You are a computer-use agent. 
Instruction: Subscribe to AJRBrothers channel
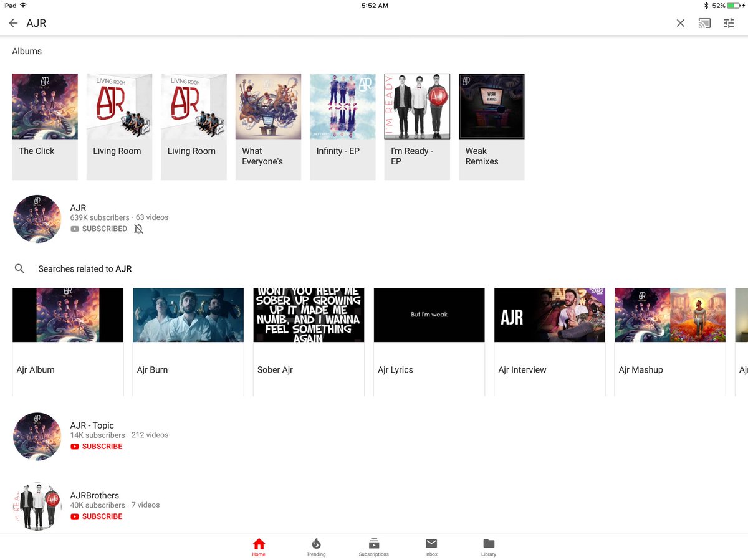(96, 516)
